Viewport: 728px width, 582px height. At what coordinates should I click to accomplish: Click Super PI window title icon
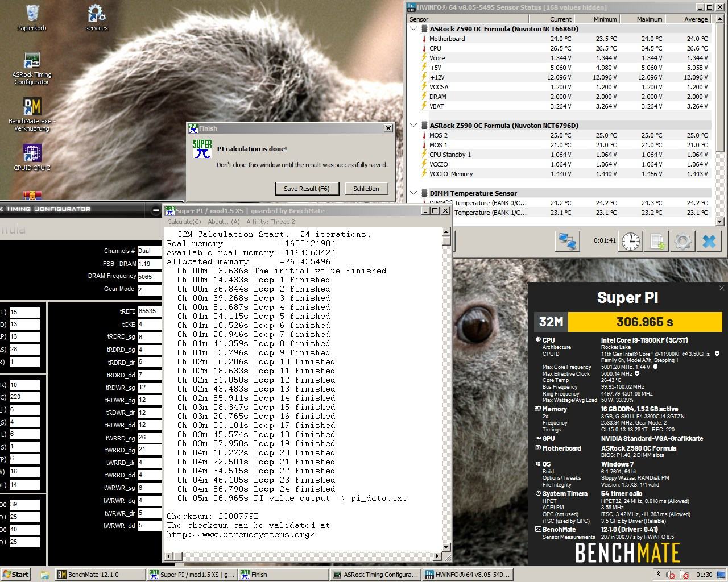pos(169,211)
